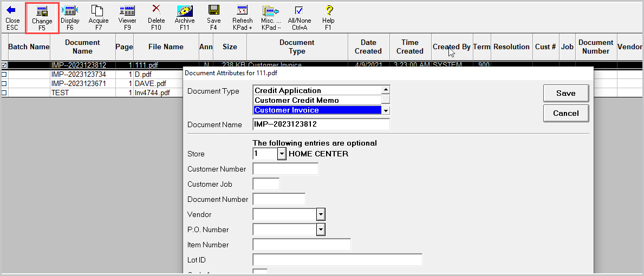Viewport: 644px width, 276px height.
Task: Click the Document Number column header in grid
Action: tap(596, 47)
